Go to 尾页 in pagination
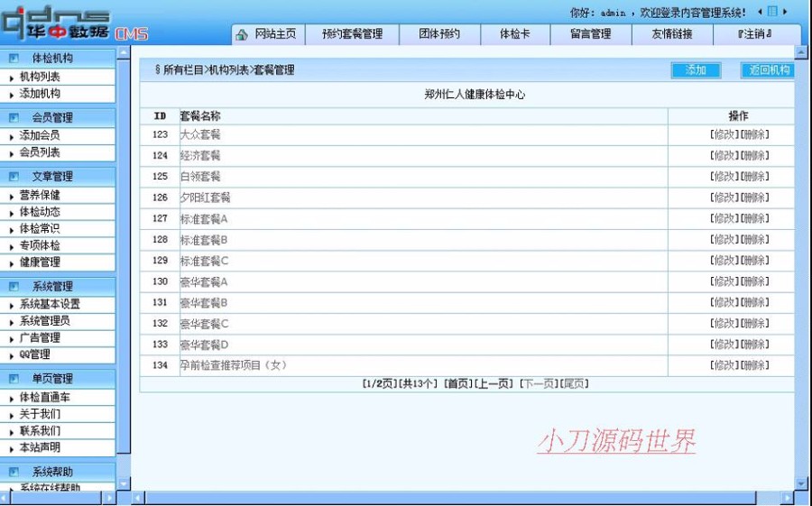Screen dimensions: 812x506 click(x=575, y=383)
